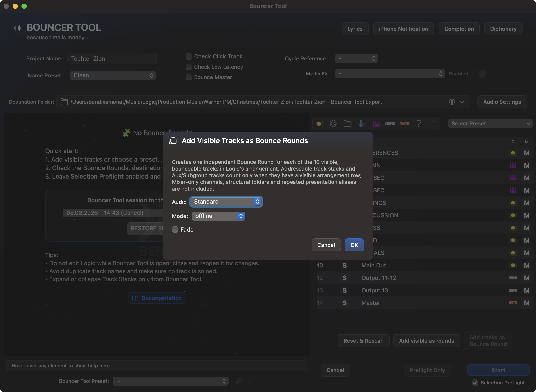Screen dimensions: 536x392
Task: Click the piano icon in the AIN row
Action: point(513,165)
